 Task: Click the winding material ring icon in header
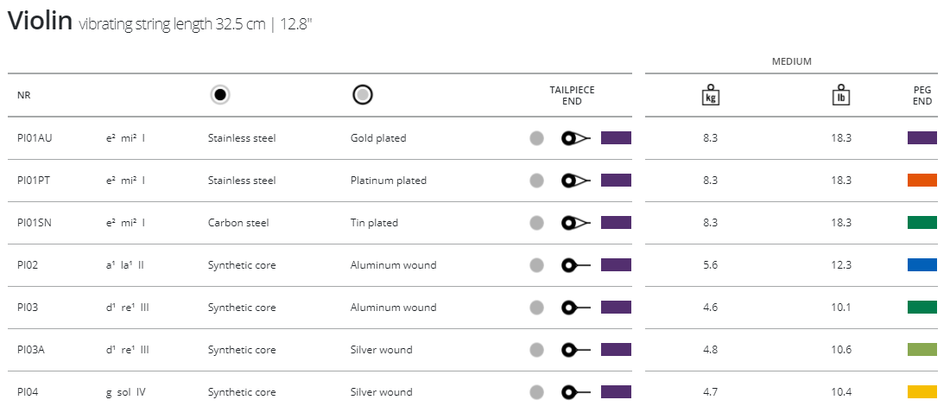pyautogui.click(x=362, y=95)
